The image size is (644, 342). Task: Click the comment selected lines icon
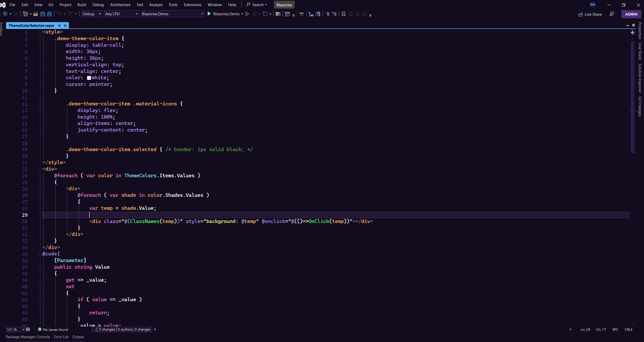pyautogui.click(x=327, y=14)
